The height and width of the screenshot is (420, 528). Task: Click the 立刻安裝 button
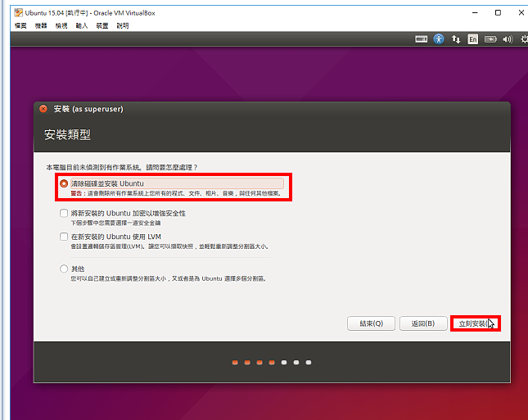tap(476, 323)
